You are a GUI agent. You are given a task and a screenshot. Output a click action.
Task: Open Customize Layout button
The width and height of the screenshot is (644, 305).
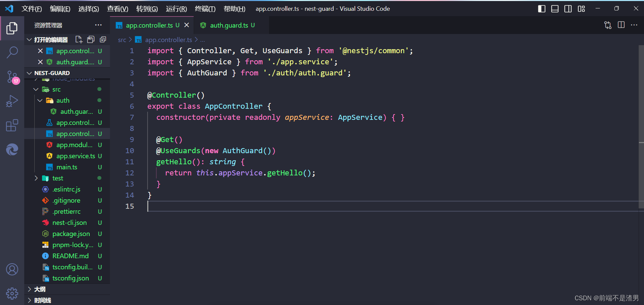(x=581, y=9)
